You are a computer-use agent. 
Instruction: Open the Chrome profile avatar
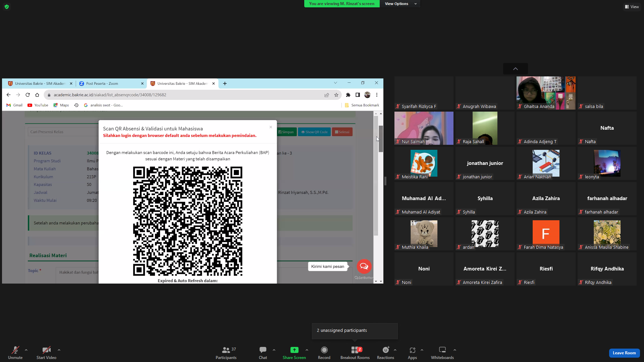(x=367, y=95)
